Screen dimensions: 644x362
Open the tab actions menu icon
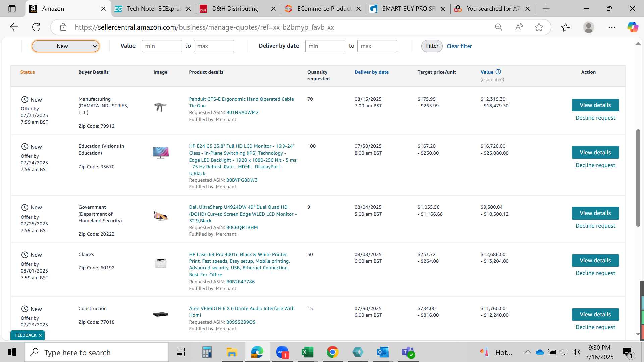click(12, 9)
